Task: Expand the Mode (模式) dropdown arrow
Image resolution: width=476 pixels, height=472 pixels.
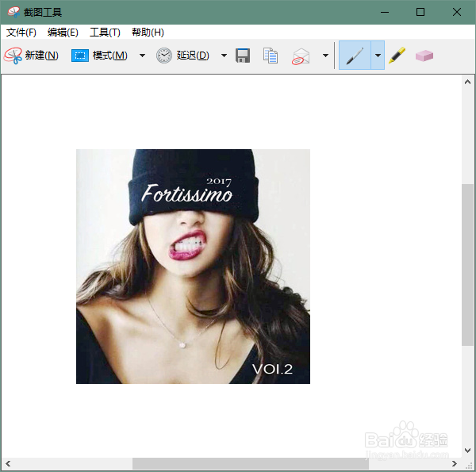Action: [x=142, y=56]
